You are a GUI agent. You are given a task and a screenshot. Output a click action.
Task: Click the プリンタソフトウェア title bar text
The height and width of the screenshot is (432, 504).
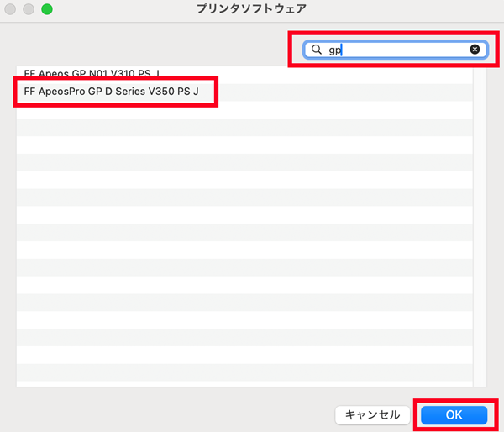(x=252, y=10)
